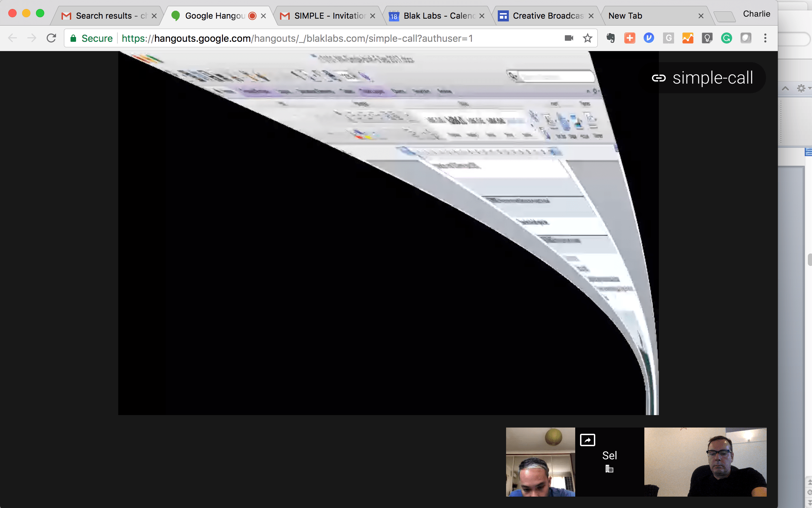This screenshot has width=812, height=508.
Task: Click the Back navigation arrow
Action: pos(12,38)
